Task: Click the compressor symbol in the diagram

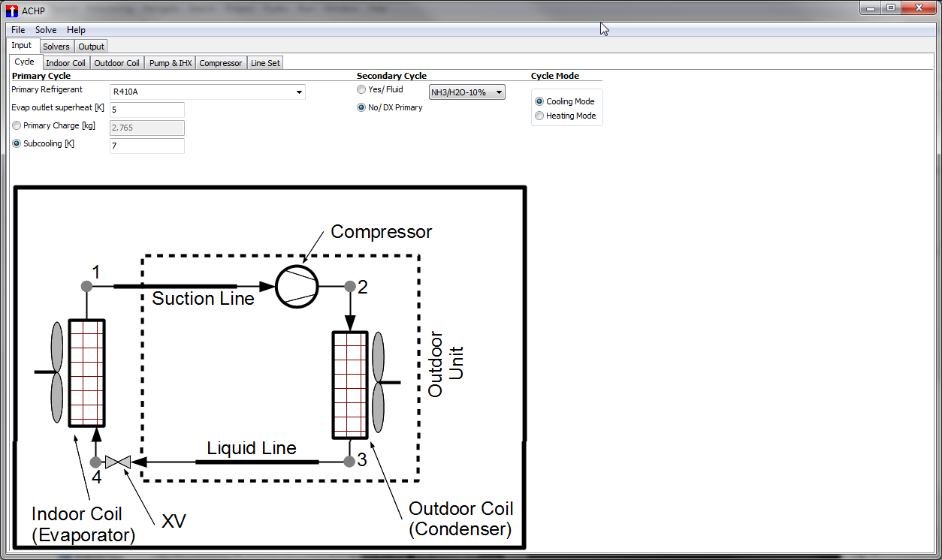Action: (297, 286)
